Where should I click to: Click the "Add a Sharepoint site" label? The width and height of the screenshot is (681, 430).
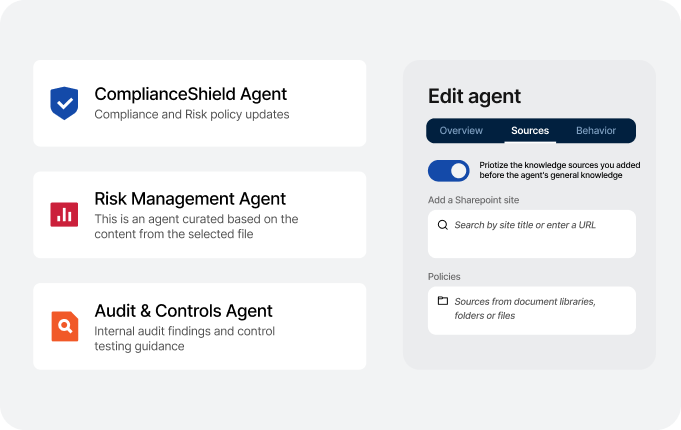click(473, 200)
